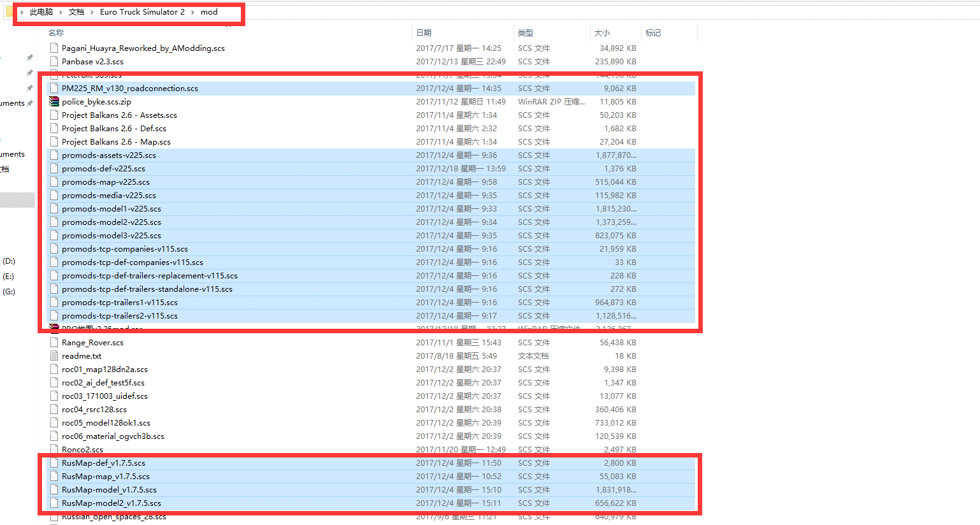Navigate to Euro Truck Simulator 2 breadcrumb folder
The image size is (980, 525).
[x=142, y=12]
